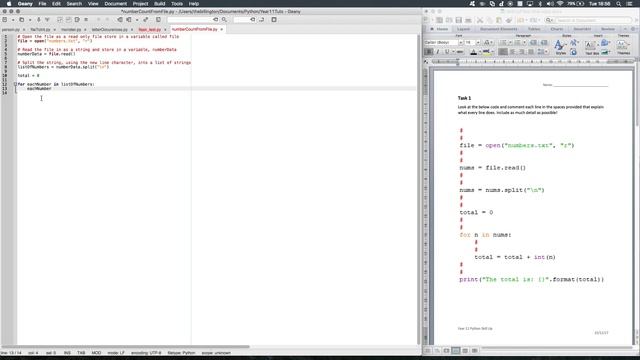Click the Save icon in Word toolbar
Image resolution: width=640 pixels, height=360 pixels.
(x=458, y=20)
